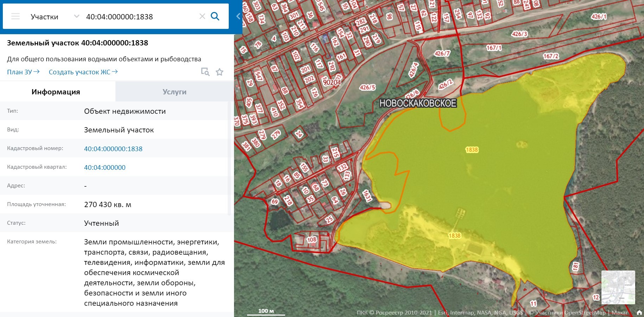The image size is (644, 317).
Task: Click the find-on-map icon beside star
Action: tap(205, 72)
